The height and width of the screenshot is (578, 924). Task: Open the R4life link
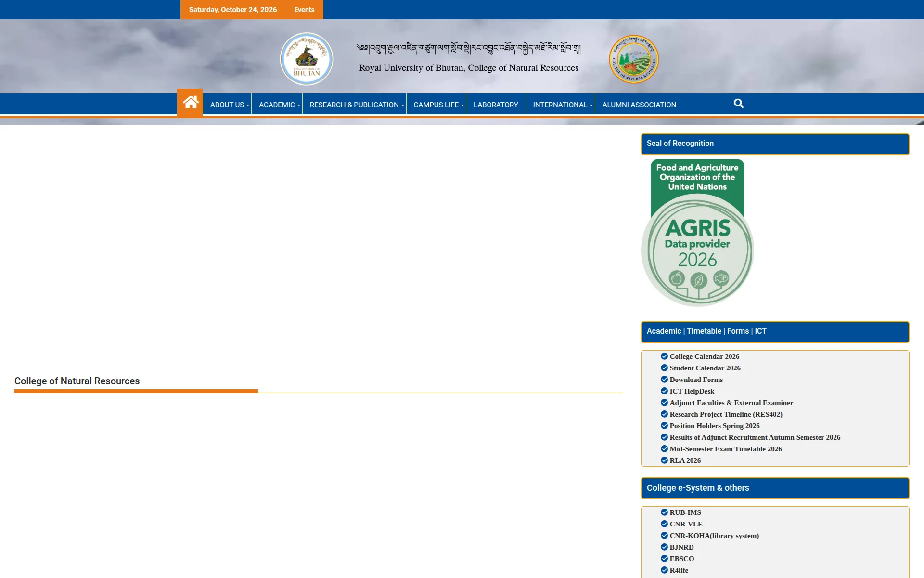pos(679,570)
